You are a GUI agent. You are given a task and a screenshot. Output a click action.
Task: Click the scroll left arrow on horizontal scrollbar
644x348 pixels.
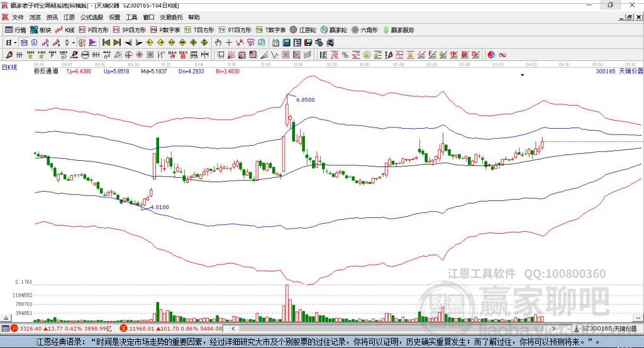[x=233, y=329]
